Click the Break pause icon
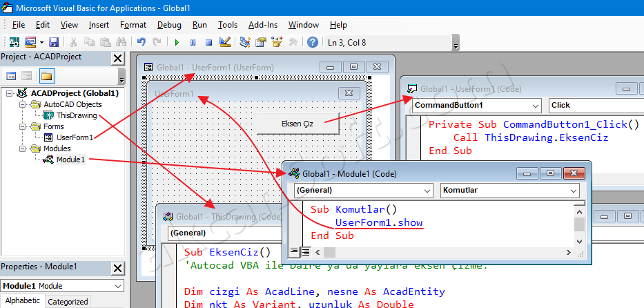 coord(193,42)
